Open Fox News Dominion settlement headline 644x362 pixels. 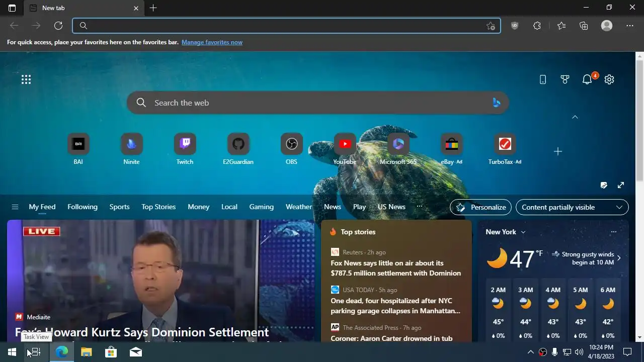click(396, 268)
